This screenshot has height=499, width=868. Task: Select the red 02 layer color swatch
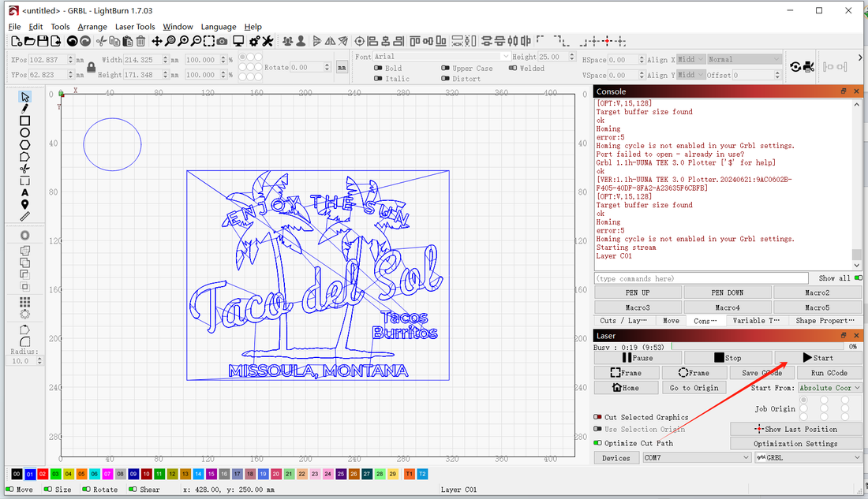[x=43, y=474]
